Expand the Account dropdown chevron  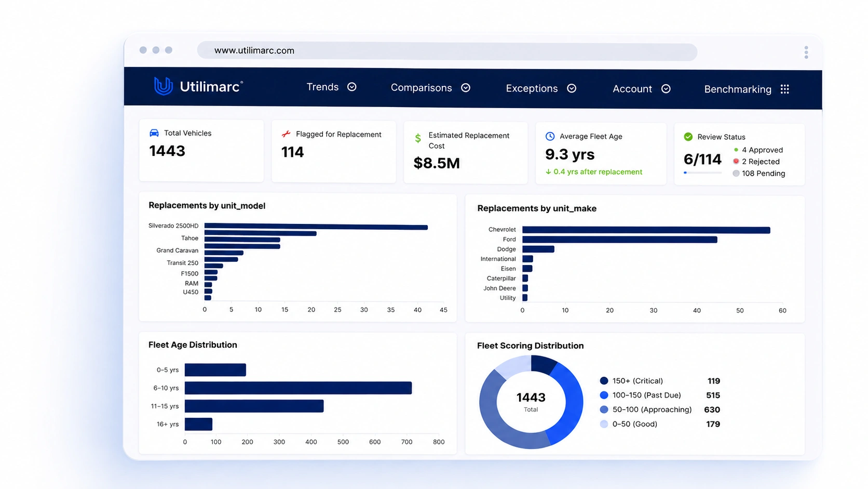tap(666, 89)
